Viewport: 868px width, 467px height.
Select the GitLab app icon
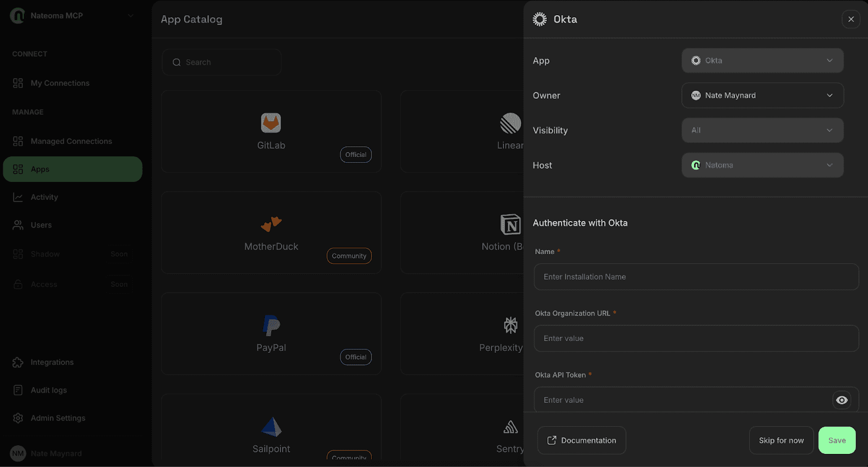click(271, 123)
